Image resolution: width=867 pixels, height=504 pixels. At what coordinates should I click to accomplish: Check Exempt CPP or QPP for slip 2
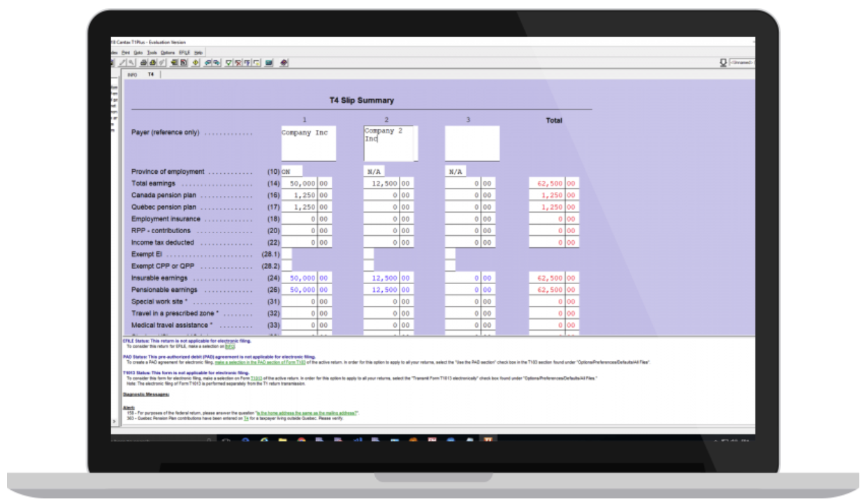pyautogui.click(x=368, y=266)
